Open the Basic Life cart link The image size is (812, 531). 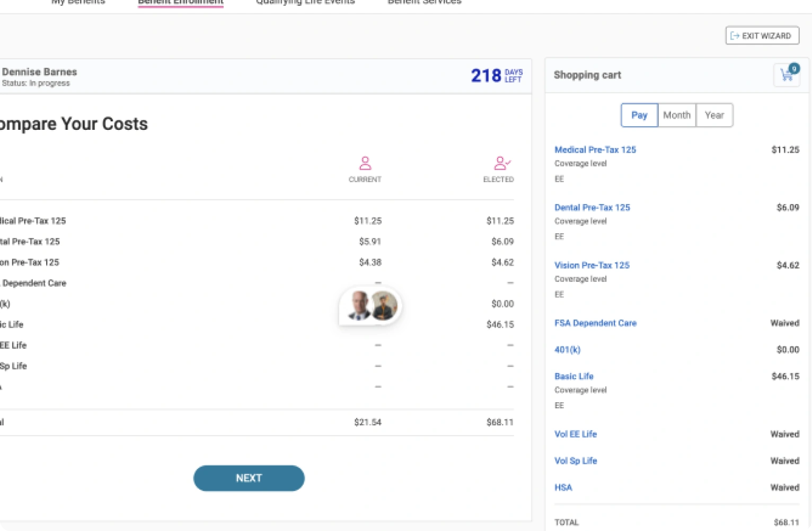[x=574, y=376]
